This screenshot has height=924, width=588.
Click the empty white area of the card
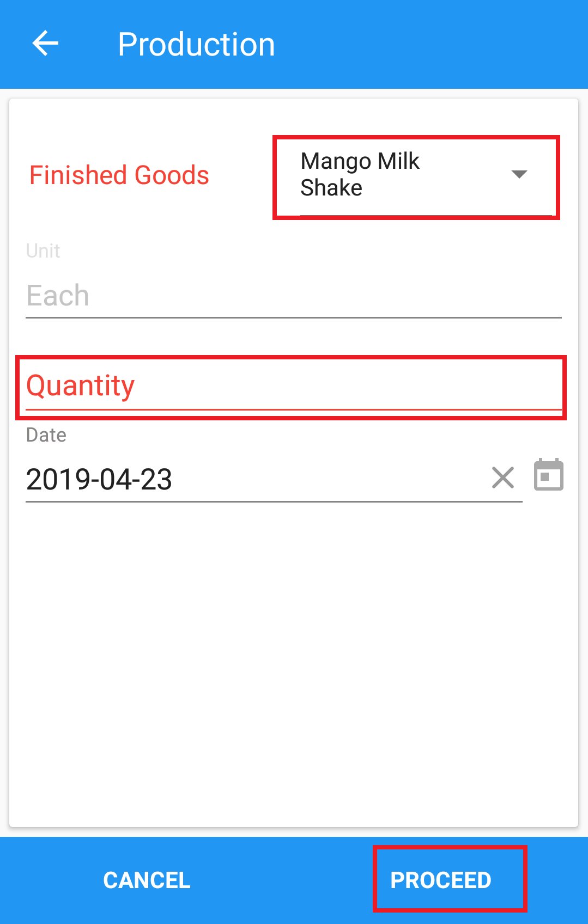click(x=293, y=664)
